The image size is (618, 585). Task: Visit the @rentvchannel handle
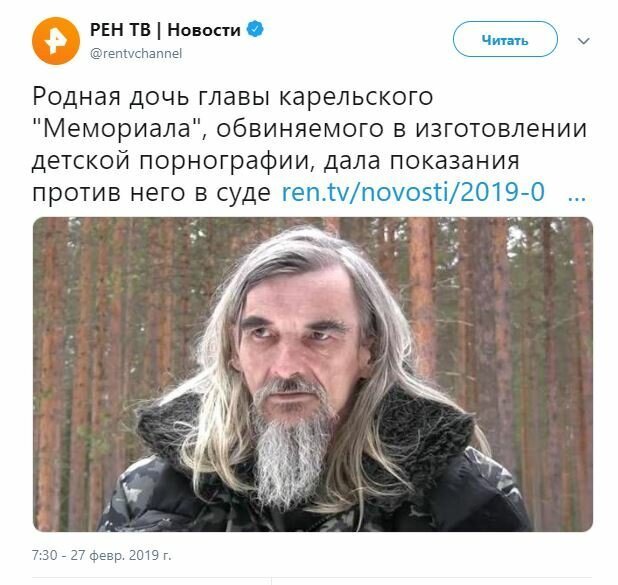[136, 53]
